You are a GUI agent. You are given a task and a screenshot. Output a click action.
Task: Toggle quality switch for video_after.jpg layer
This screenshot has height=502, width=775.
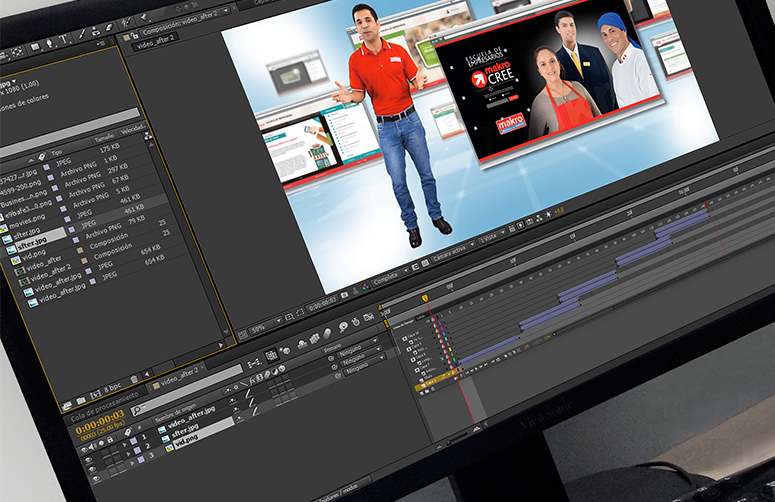click(x=249, y=393)
